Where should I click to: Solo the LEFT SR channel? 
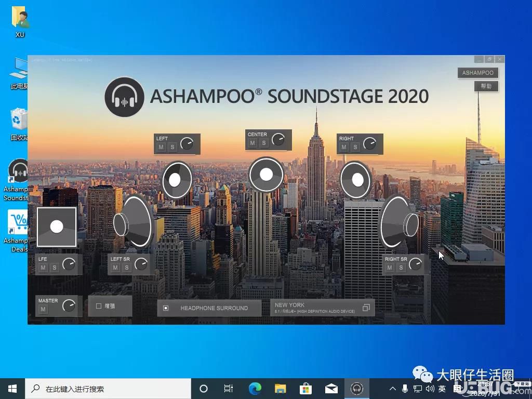tap(127, 268)
